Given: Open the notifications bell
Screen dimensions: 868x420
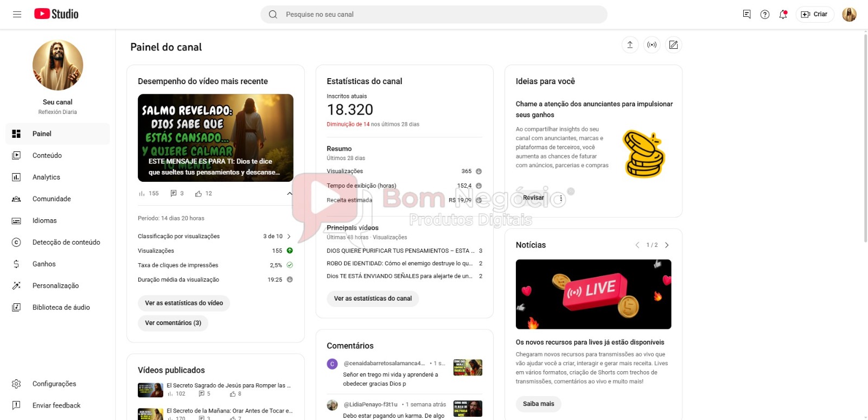Looking at the screenshot, I should click(783, 14).
